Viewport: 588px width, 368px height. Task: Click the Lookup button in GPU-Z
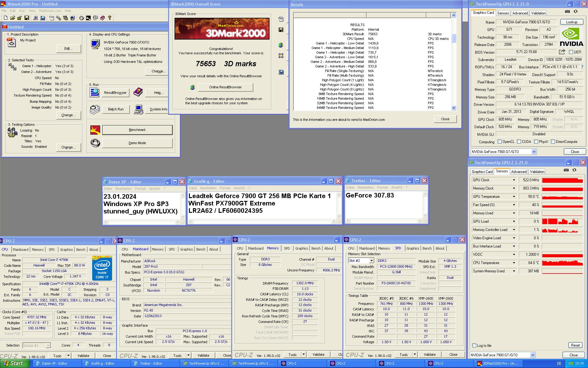(x=571, y=22)
